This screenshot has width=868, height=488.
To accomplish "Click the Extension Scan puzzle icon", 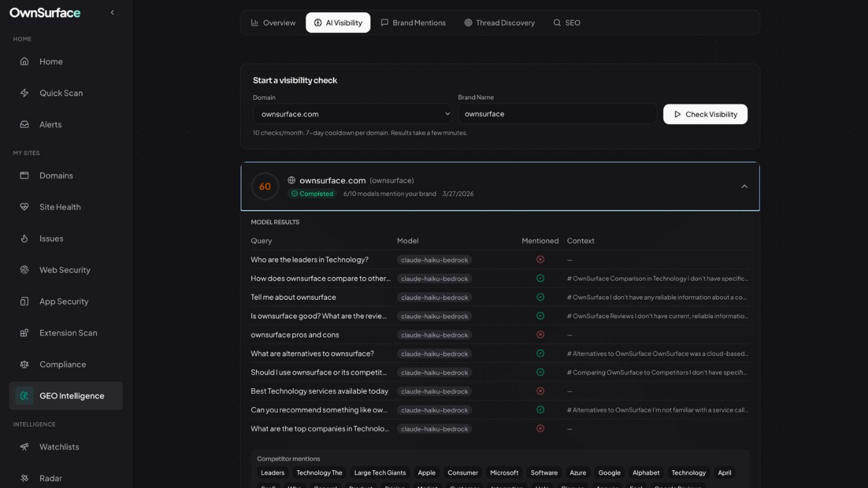I will (24, 333).
